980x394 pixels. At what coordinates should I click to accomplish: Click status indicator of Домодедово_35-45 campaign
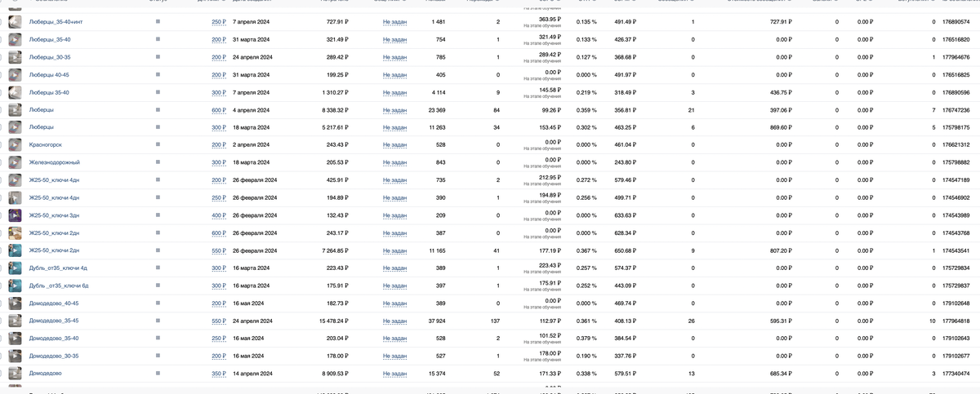point(158,321)
